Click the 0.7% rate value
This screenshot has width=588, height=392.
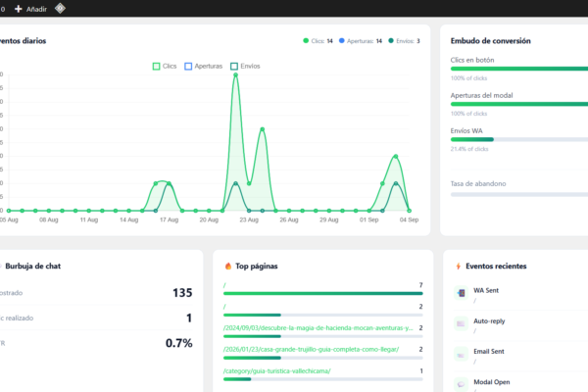coord(179,343)
